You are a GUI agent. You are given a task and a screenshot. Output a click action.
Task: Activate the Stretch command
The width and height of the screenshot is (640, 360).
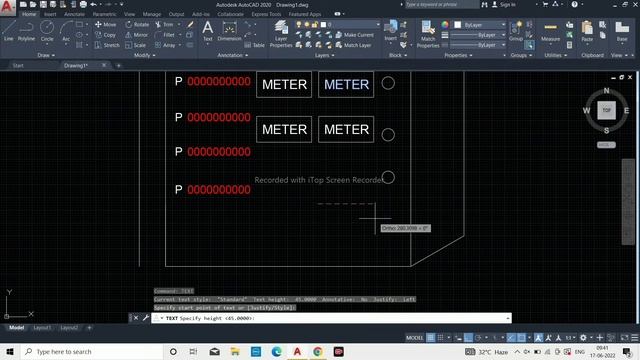tap(107, 45)
